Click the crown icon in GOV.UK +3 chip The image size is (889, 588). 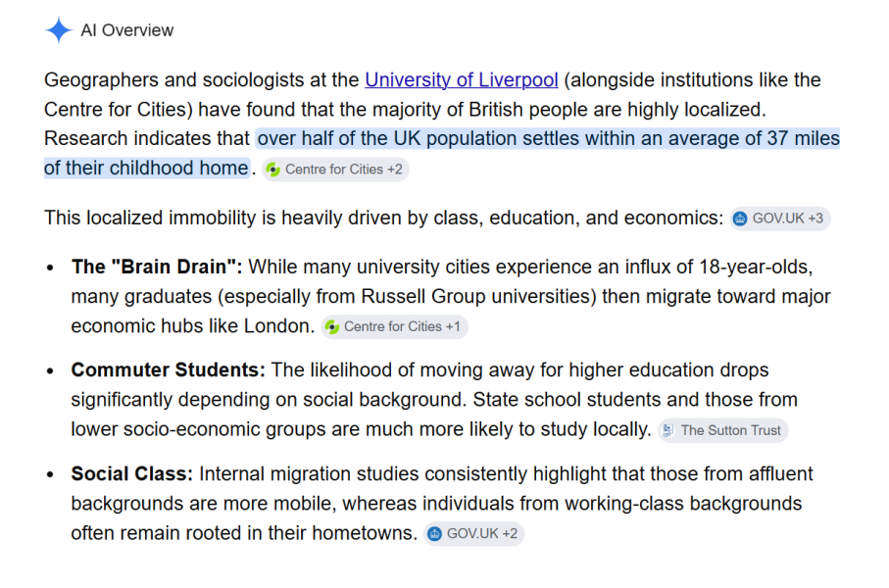(740, 219)
